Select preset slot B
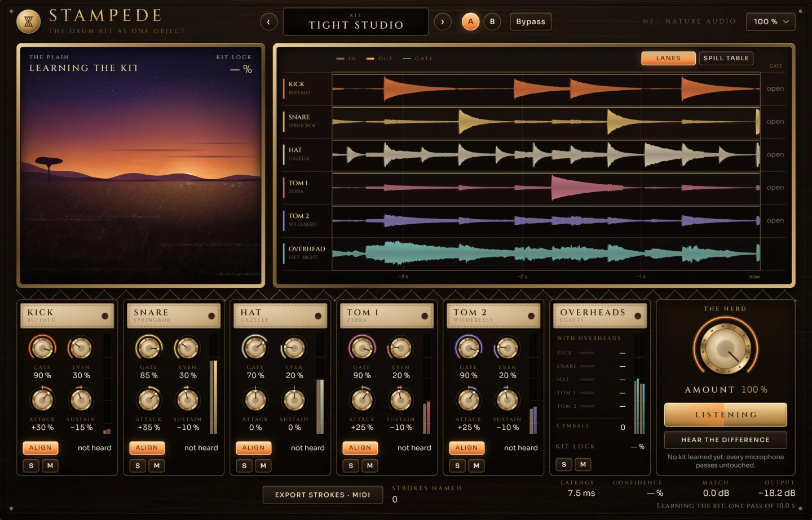Viewport: 812px width, 520px height. tap(492, 22)
